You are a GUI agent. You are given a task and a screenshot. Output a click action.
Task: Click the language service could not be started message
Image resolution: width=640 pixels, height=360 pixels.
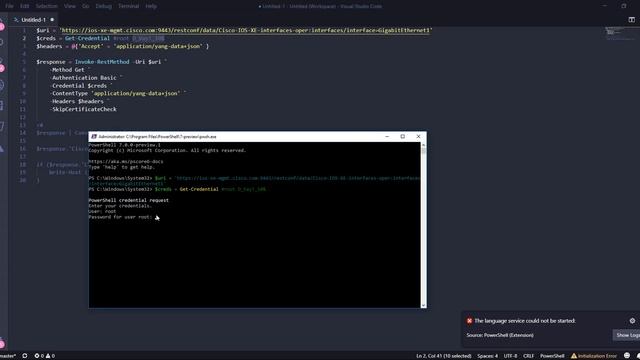tap(525, 321)
